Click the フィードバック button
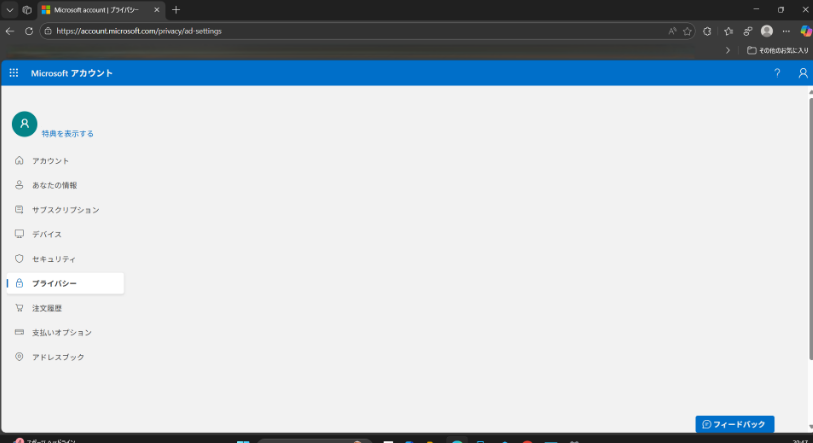This screenshot has width=813, height=443. point(735,424)
